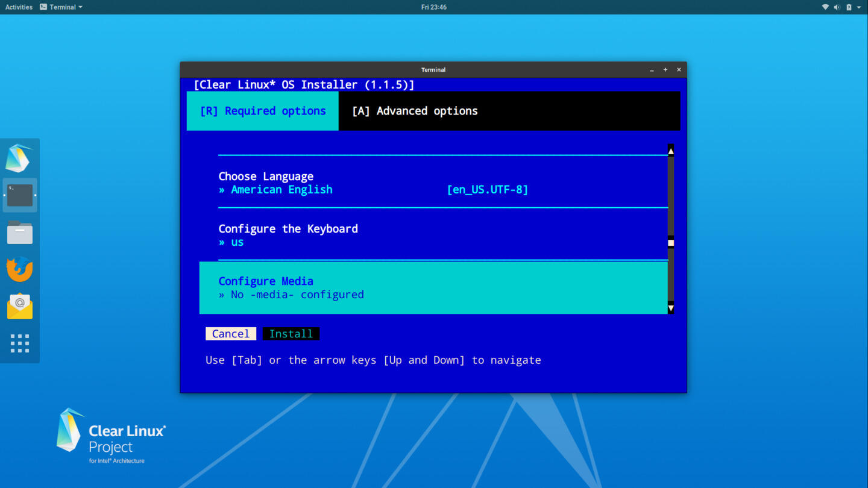Select American English language entry
Screen dimensions: 868x488
[x=281, y=190]
